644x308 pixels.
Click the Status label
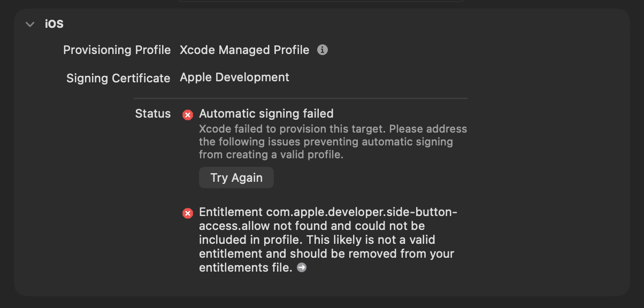[x=152, y=113]
